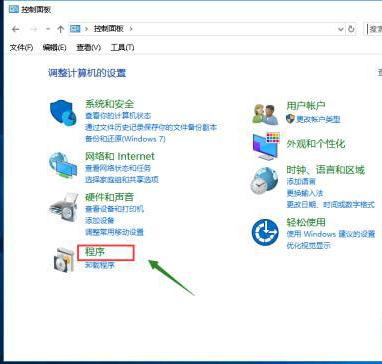Click the back arrow navigation button
This screenshot has height=364, width=382.
point(15,29)
